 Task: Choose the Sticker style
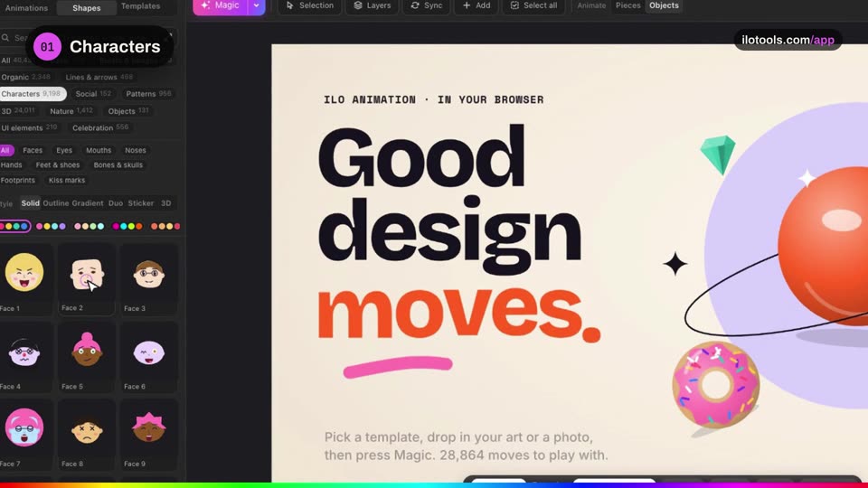point(141,203)
